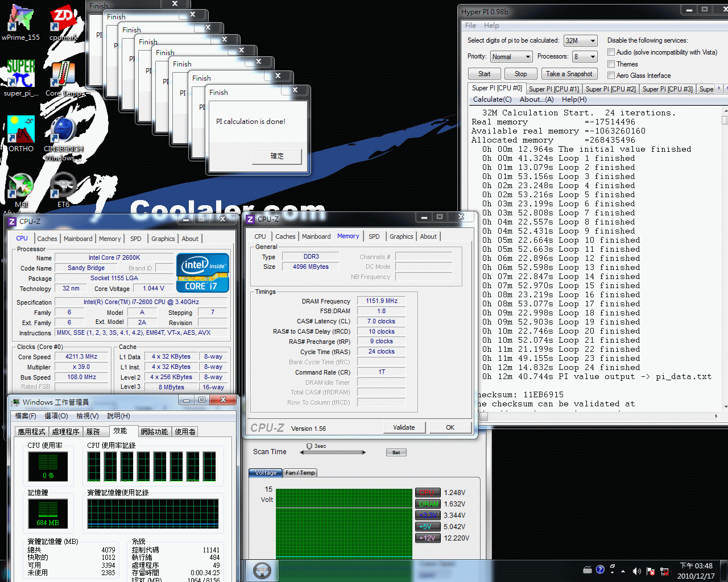Open the Priority Normal dropdown
The image size is (728, 582).
511,56
